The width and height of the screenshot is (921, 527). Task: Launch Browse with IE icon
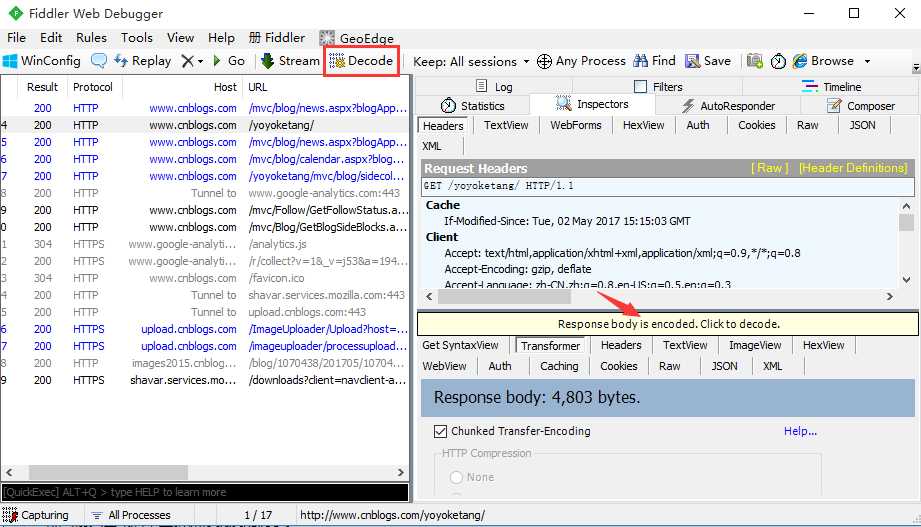tap(823, 61)
